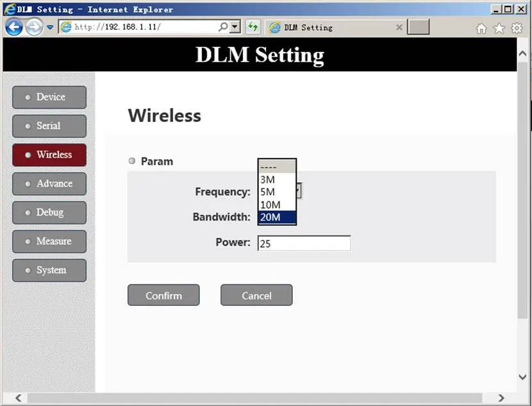532x406 pixels.
Task: Click the browser Forward arrow button
Action: [34, 27]
